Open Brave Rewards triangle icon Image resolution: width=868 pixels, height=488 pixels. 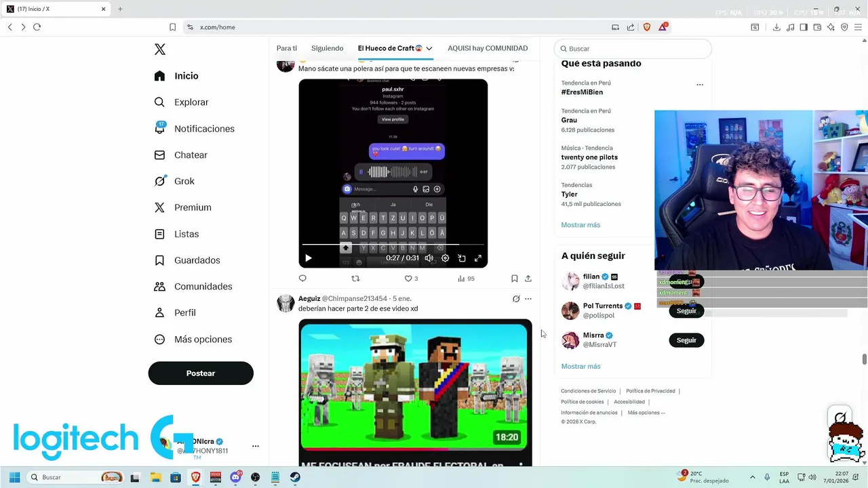(663, 27)
